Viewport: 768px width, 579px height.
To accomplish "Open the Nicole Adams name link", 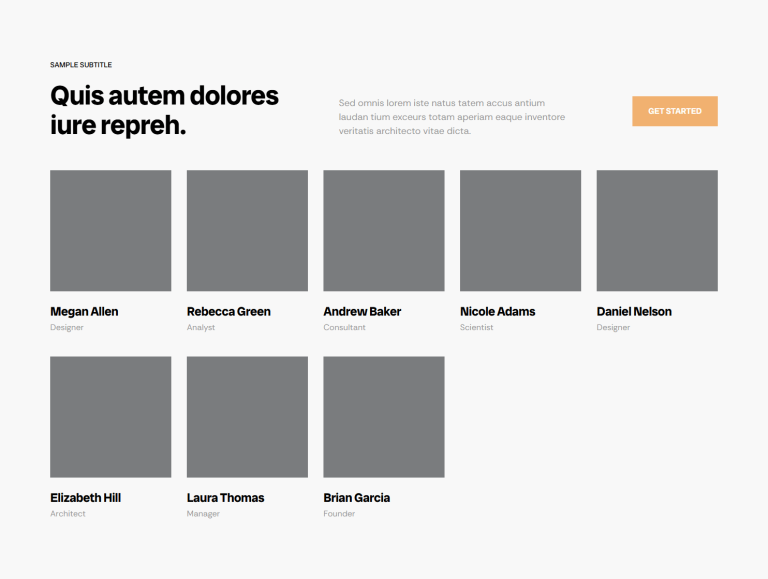I will coord(497,311).
